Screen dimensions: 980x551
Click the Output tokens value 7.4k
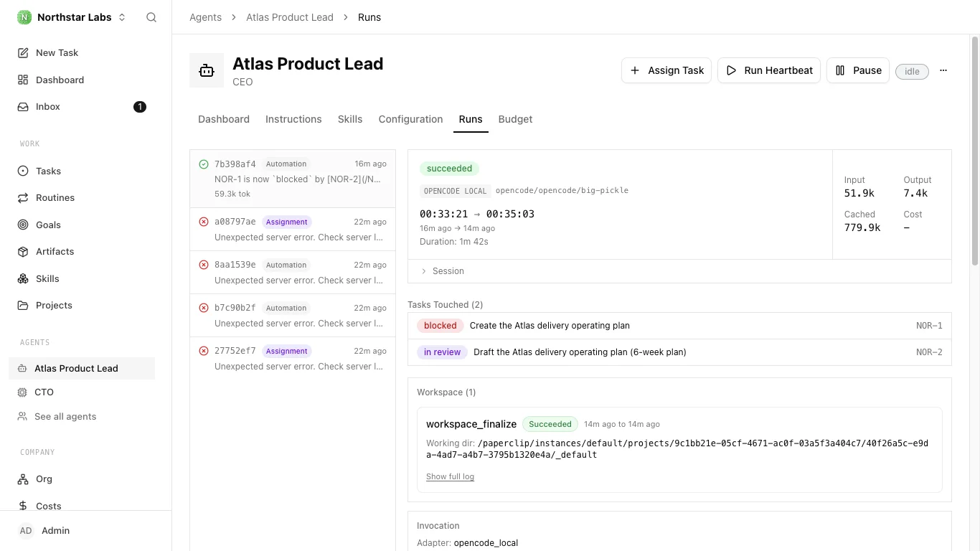pos(915,193)
